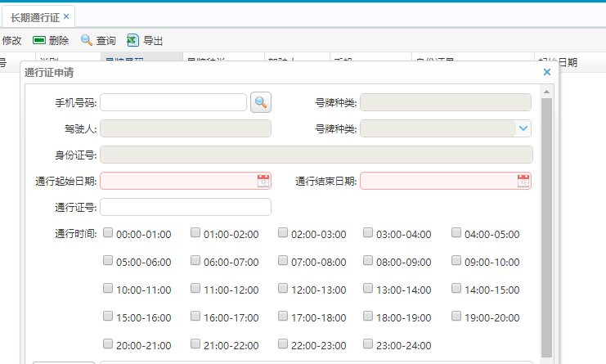Close the 长期通行证 tab
606x364 pixels.
(66, 16)
